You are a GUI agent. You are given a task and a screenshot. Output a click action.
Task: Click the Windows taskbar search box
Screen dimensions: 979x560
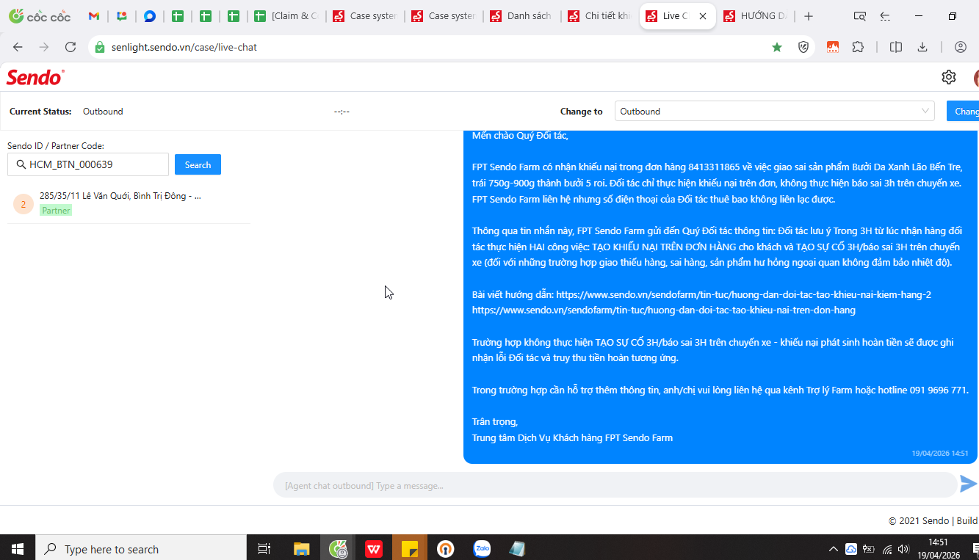(141, 548)
